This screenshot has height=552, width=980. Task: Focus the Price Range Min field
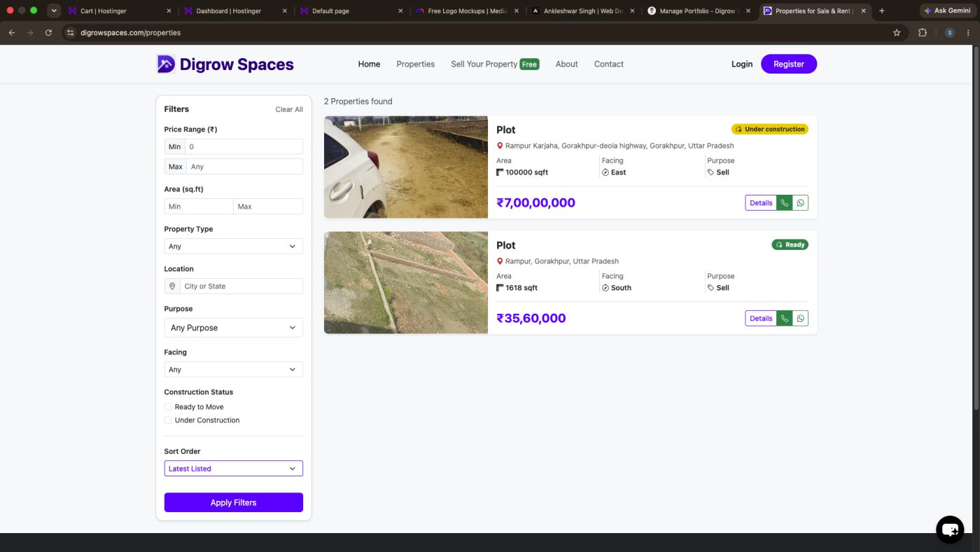[244, 147]
